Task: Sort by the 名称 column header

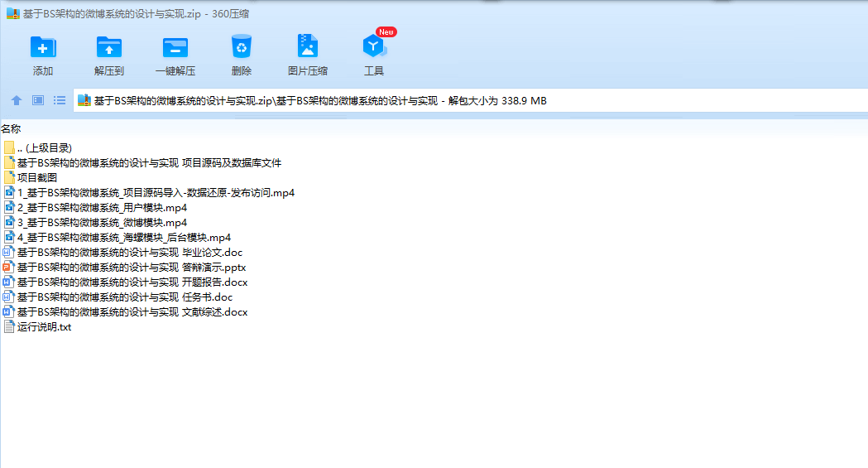Action: pyautogui.click(x=11, y=128)
